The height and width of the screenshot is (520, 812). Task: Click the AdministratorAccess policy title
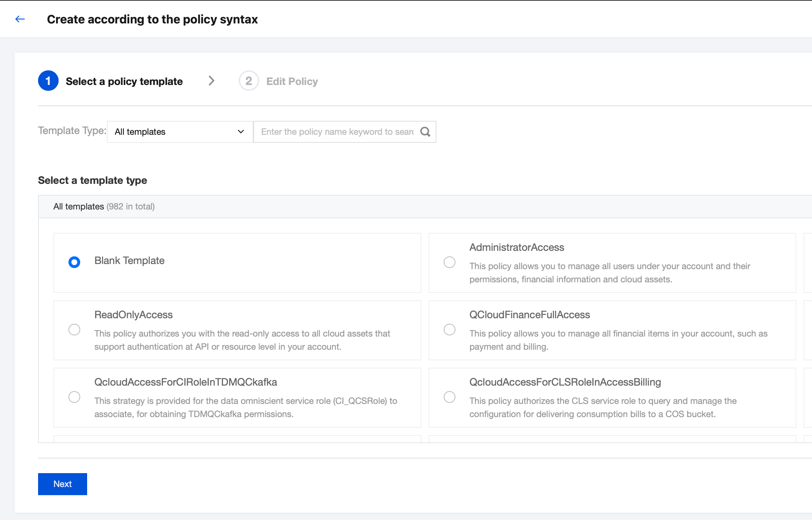click(517, 248)
